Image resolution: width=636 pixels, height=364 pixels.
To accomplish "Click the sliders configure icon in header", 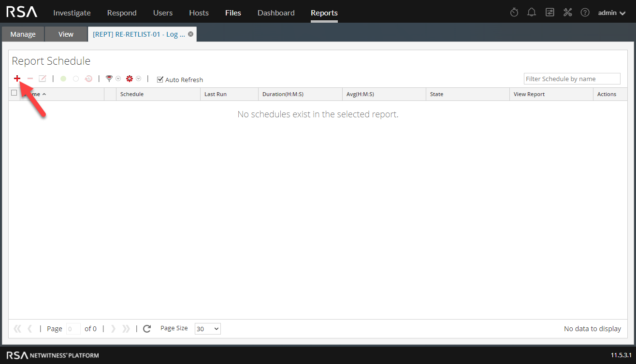I will pos(550,13).
